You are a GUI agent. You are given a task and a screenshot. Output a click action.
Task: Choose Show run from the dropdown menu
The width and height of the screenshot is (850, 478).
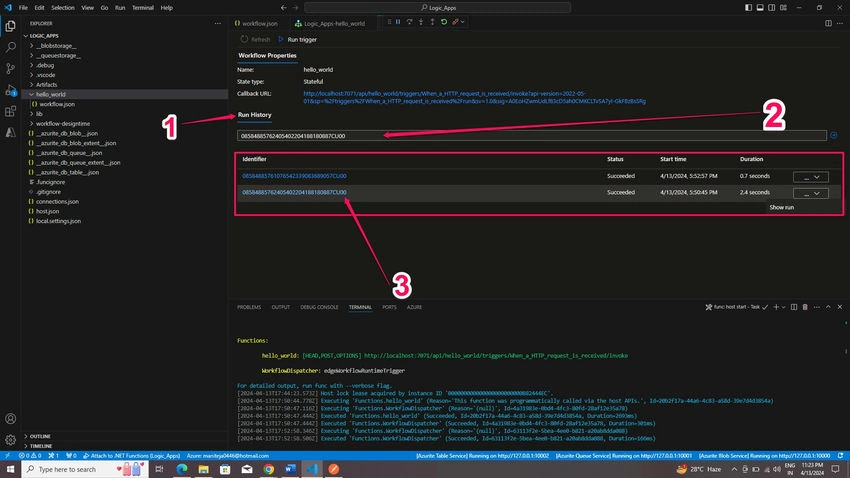coord(782,207)
